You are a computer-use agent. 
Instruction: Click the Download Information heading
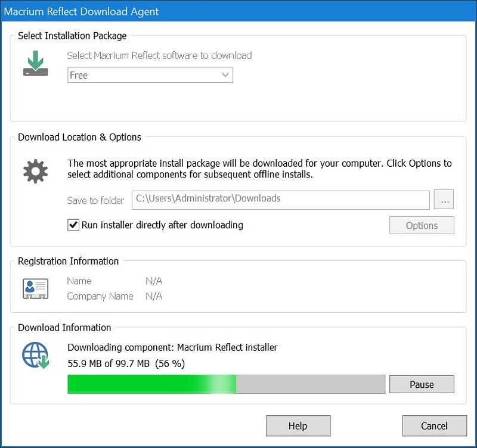tap(64, 328)
